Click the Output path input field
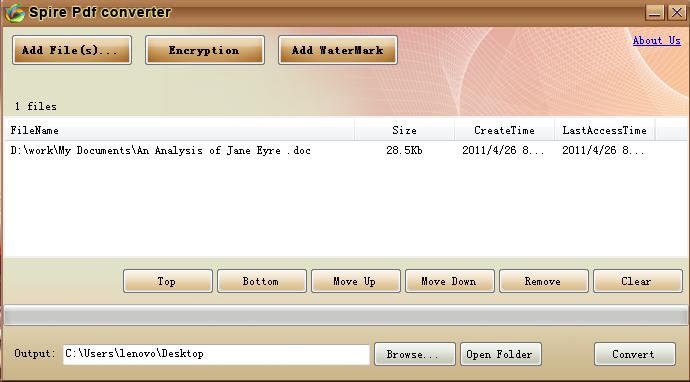The height and width of the screenshot is (382, 690). pos(216,354)
